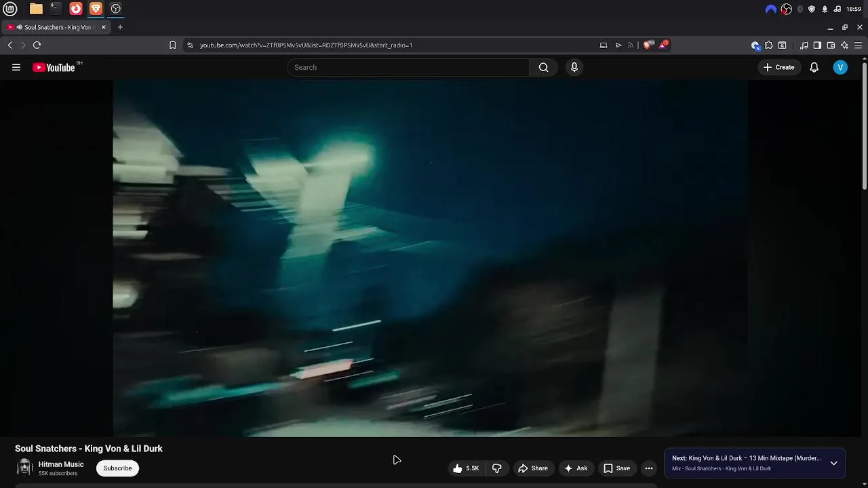Open the Brave Wallet icon
868x488 pixels.
(831, 45)
